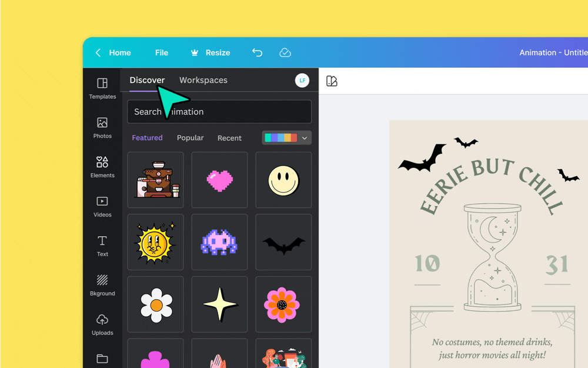Open the File menu
588x368 pixels.
point(162,52)
